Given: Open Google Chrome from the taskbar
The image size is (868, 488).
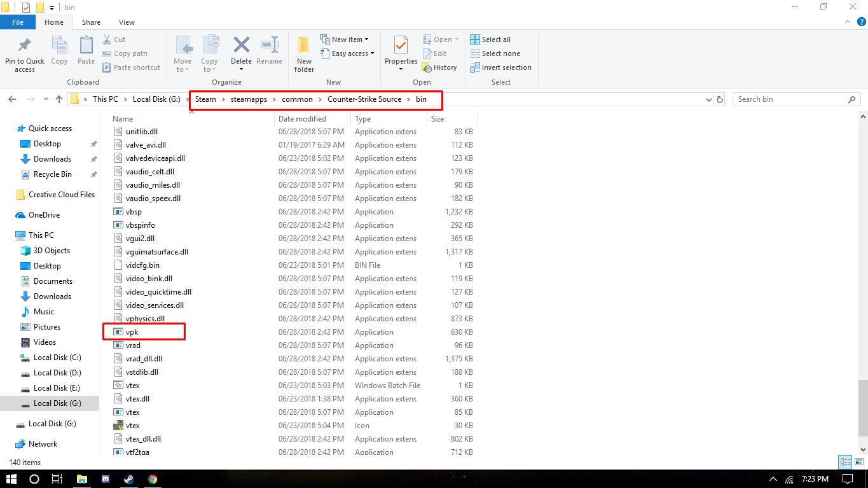Looking at the screenshot, I should pyautogui.click(x=153, y=479).
